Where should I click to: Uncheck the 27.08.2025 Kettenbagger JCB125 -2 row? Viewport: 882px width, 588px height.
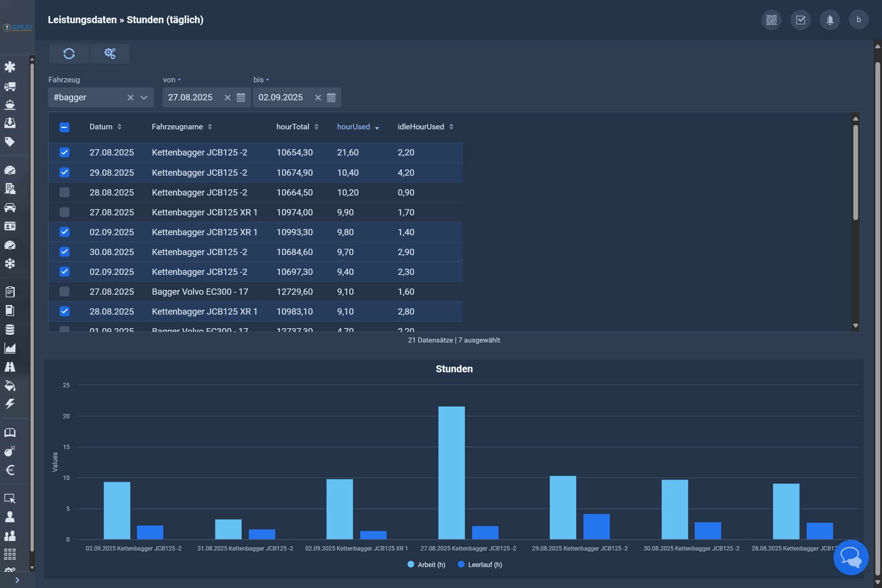pos(65,152)
